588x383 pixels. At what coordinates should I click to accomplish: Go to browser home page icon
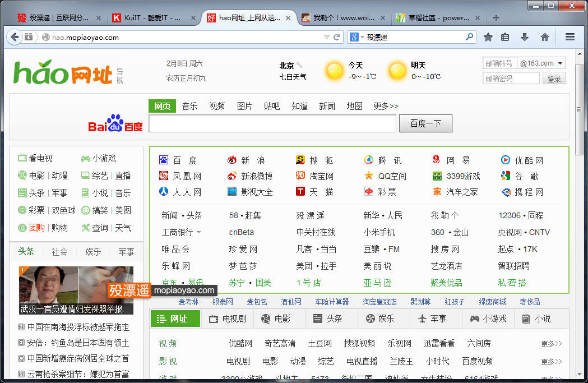544,37
